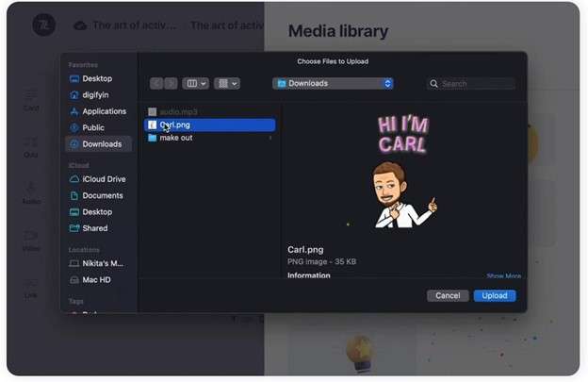Click the Carl.png file icon
Screen dimensions: 588x382
click(x=152, y=125)
